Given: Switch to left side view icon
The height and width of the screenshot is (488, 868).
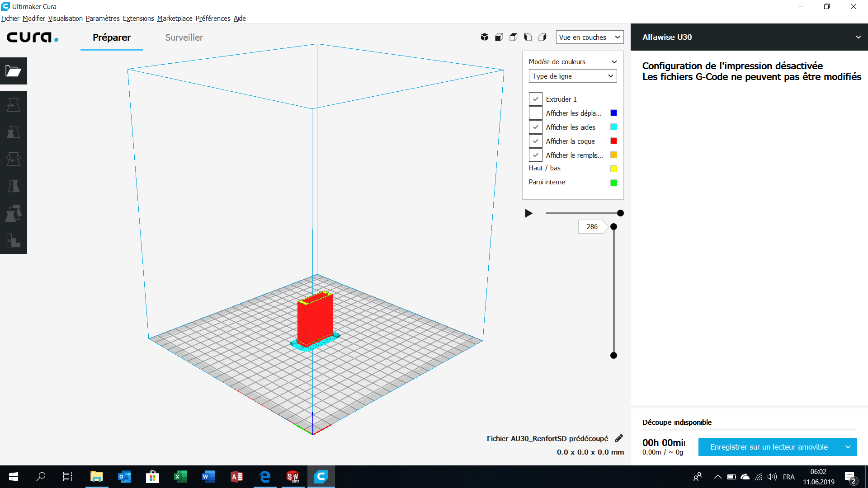Looking at the screenshot, I should pyautogui.click(x=528, y=37).
